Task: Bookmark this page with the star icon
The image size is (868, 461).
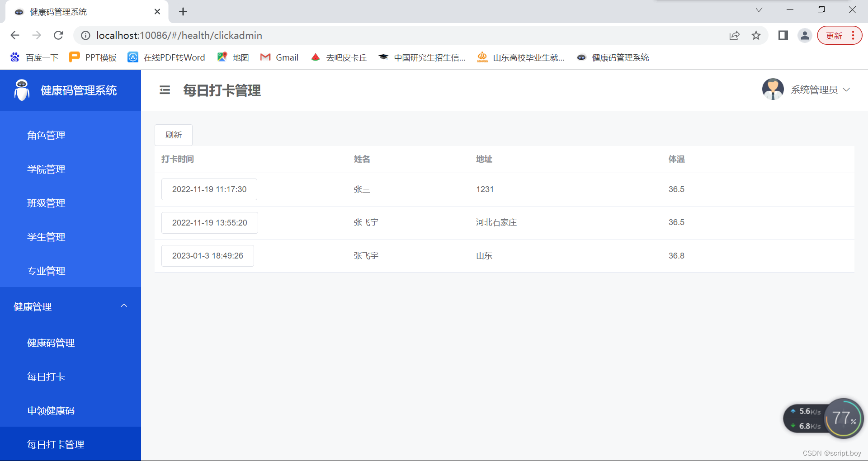Action: [x=756, y=35]
